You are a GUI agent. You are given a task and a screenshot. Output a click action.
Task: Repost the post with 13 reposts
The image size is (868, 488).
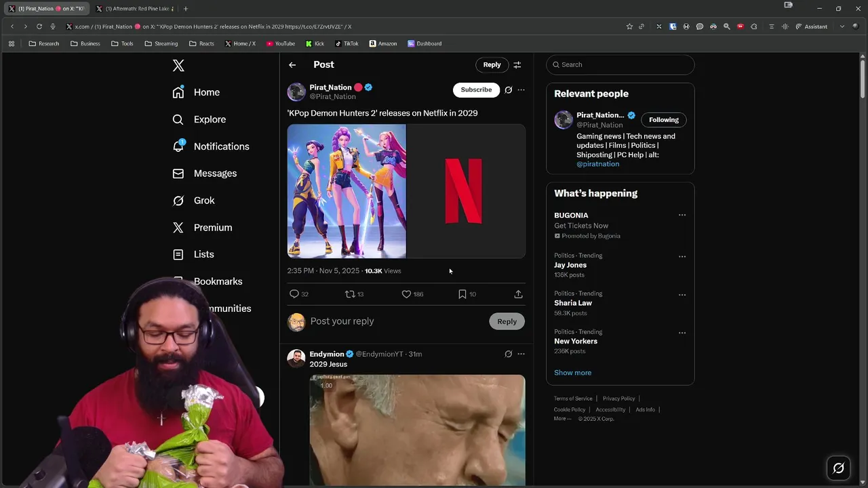pos(354,294)
